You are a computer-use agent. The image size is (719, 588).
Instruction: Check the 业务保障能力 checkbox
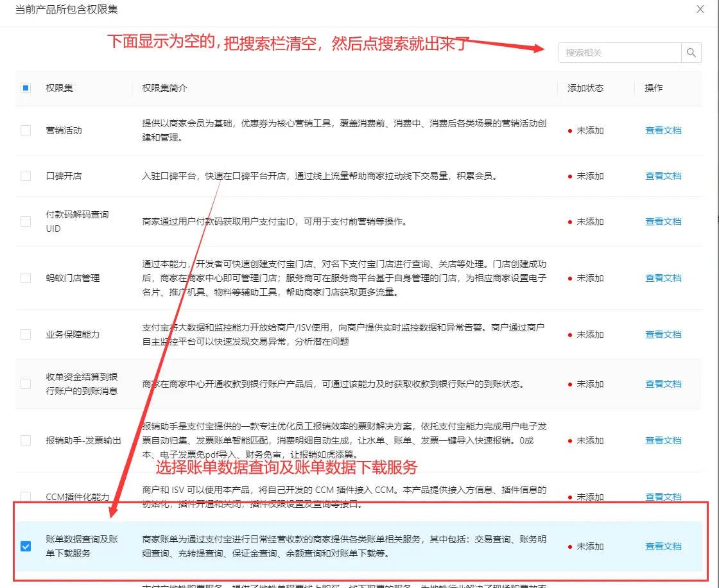coord(26,334)
